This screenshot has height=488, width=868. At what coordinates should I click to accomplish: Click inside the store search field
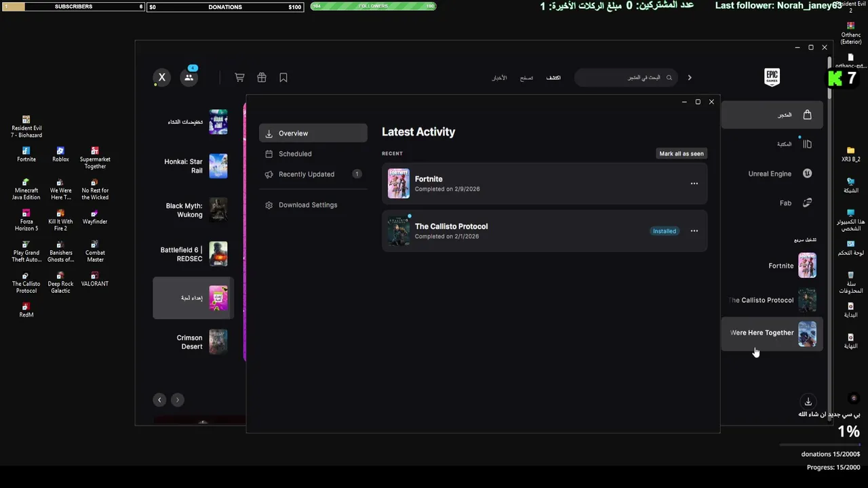click(625, 77)
